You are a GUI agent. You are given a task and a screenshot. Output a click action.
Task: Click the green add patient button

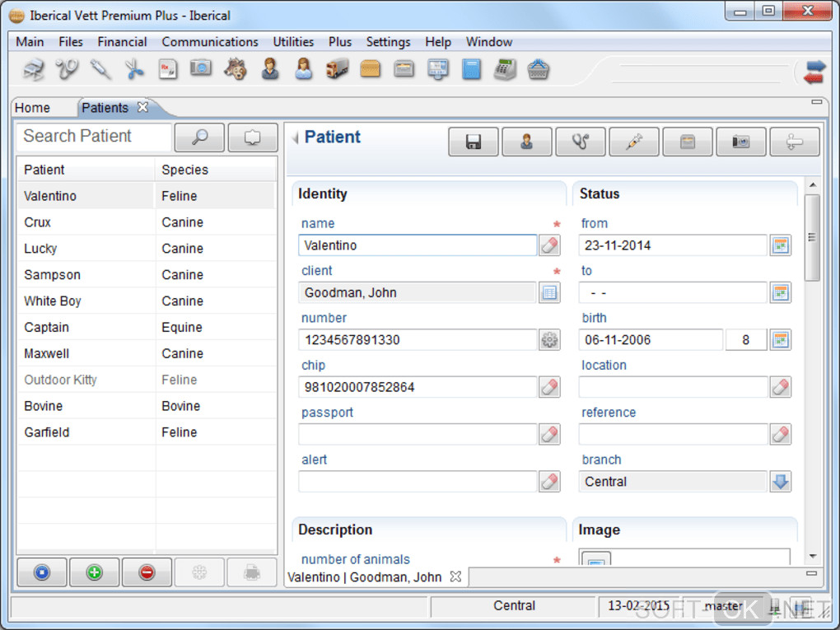tap(94, 572)
